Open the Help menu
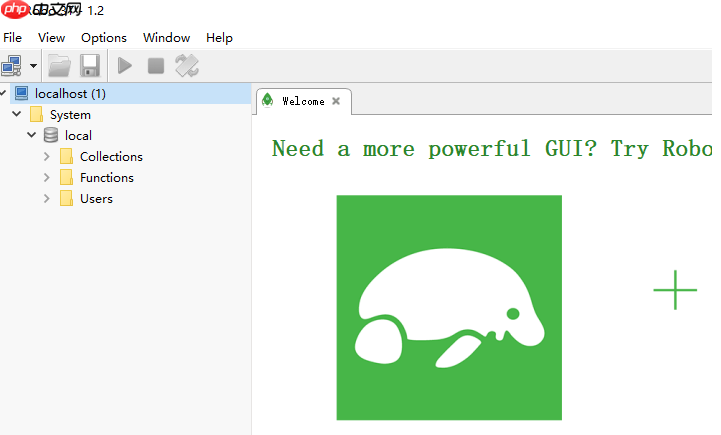 click(x=219, y=38)
